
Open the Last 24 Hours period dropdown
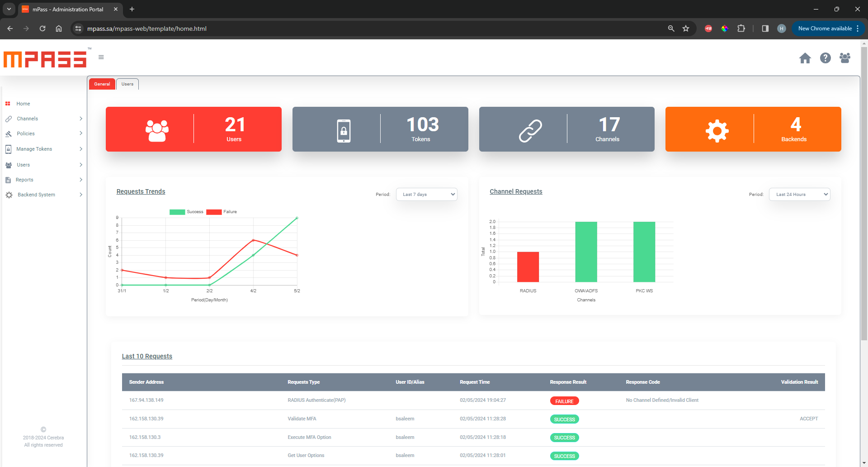799,195
